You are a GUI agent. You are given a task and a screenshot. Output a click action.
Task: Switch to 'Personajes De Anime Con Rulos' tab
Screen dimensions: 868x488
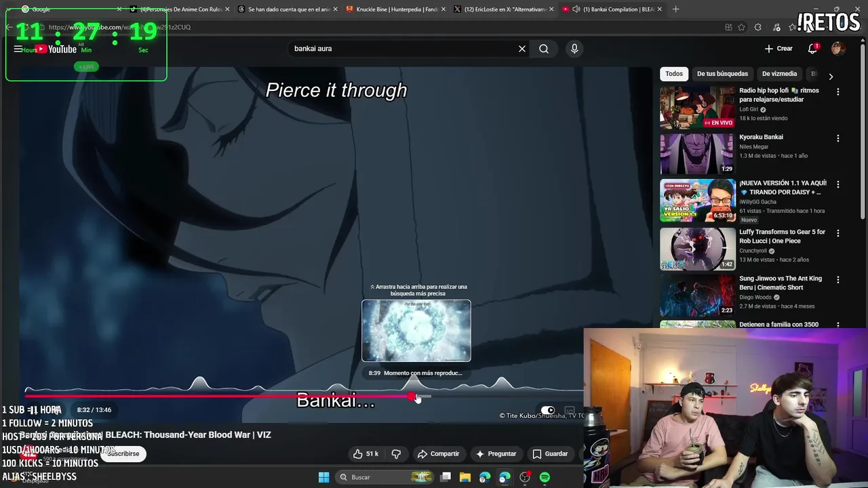[178, 9]
